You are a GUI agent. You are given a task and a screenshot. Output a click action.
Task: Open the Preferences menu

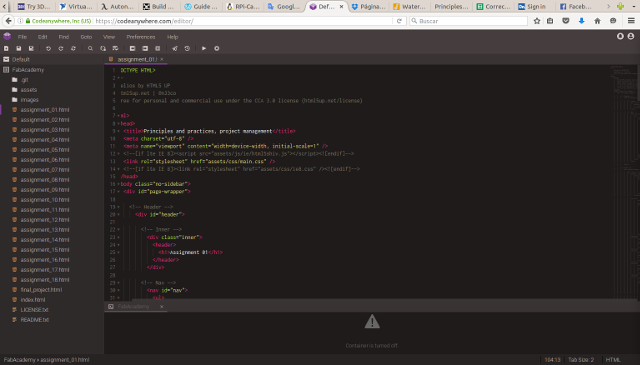coord(141,37)
